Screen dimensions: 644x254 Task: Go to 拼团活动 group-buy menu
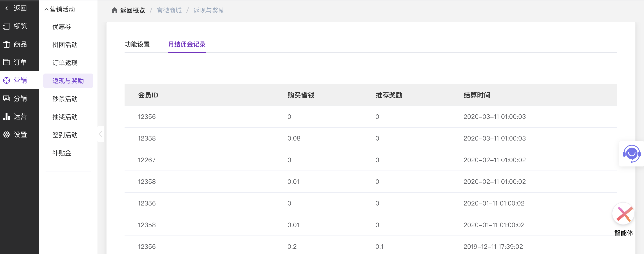pyautogui.click(x=65, y=45)
